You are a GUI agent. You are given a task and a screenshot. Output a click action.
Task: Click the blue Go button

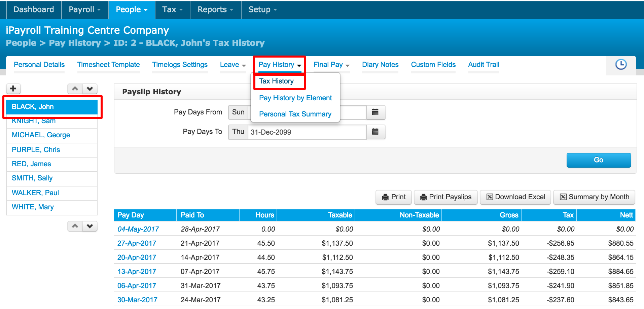click(x=599, y=160)
